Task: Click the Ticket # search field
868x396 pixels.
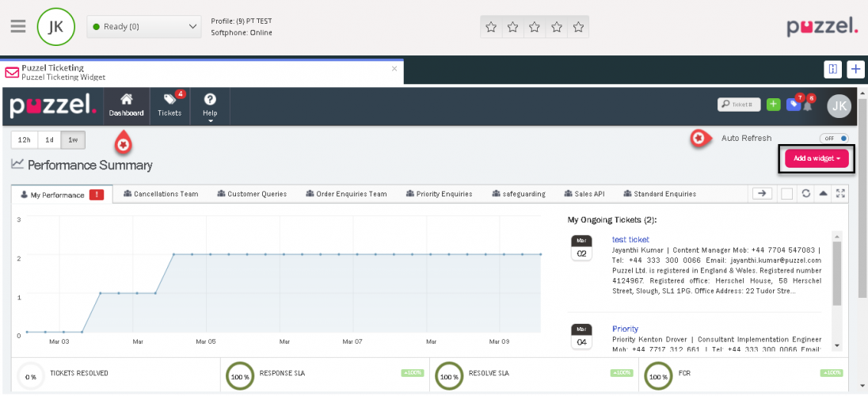Action: [x=739, y=105]
